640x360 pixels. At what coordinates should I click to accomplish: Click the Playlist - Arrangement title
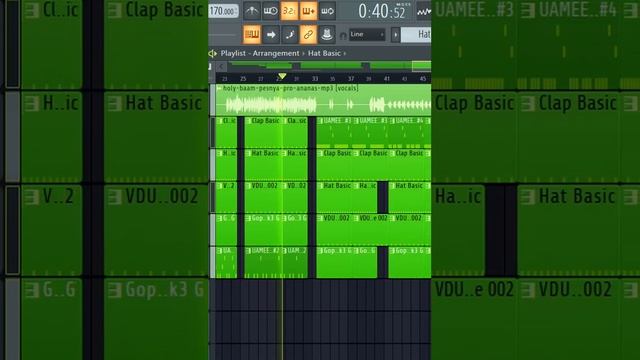260,53
